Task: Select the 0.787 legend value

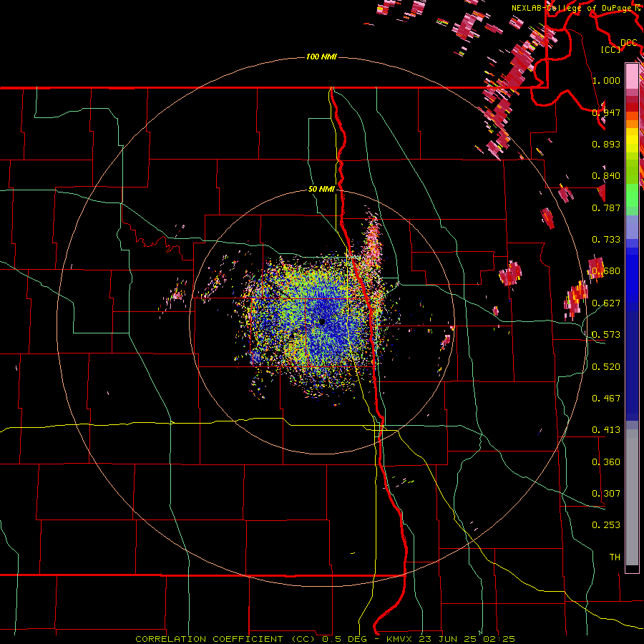Action: pyautogui.click(x=606, y=208)
